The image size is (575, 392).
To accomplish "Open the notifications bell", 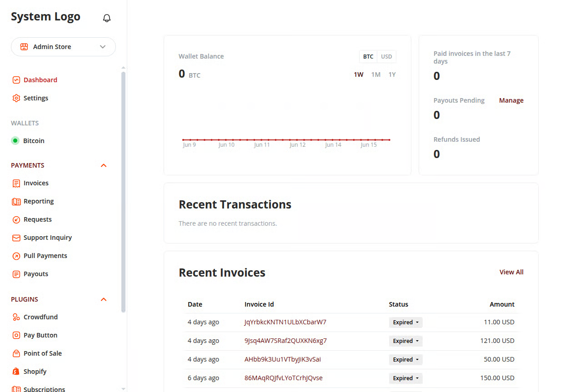I will point(107,18).
